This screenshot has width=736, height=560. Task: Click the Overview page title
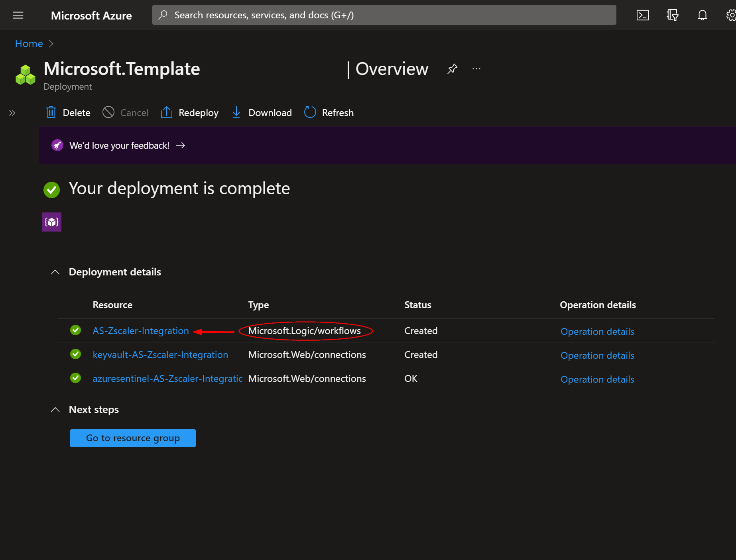392,69
